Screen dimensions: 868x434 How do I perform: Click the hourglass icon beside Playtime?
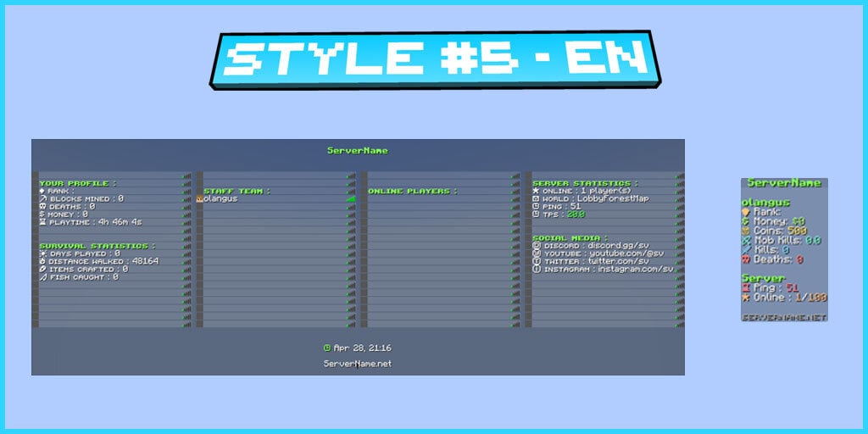[42, 222]
